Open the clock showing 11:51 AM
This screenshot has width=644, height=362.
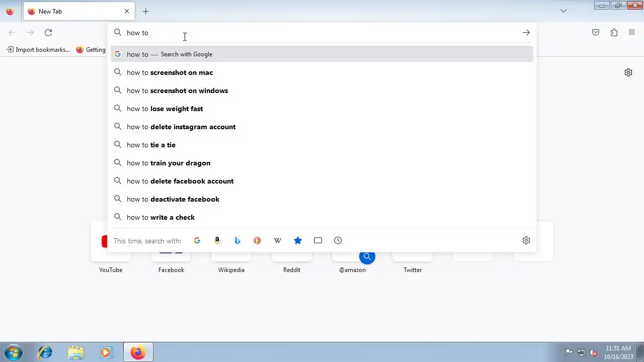[x=618, y=352]
